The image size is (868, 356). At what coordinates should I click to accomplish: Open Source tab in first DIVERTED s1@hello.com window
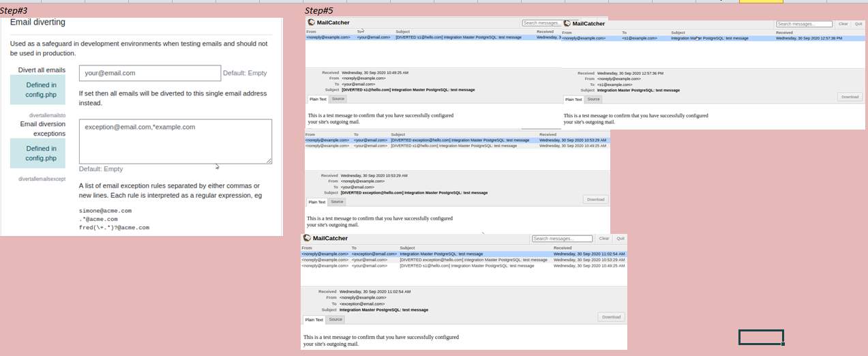point(338,99)
